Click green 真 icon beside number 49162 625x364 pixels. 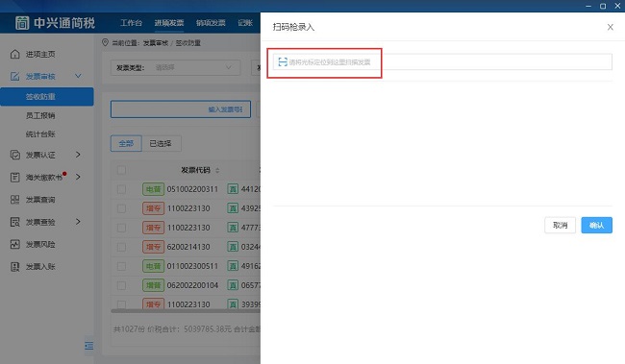click(233, 266)
